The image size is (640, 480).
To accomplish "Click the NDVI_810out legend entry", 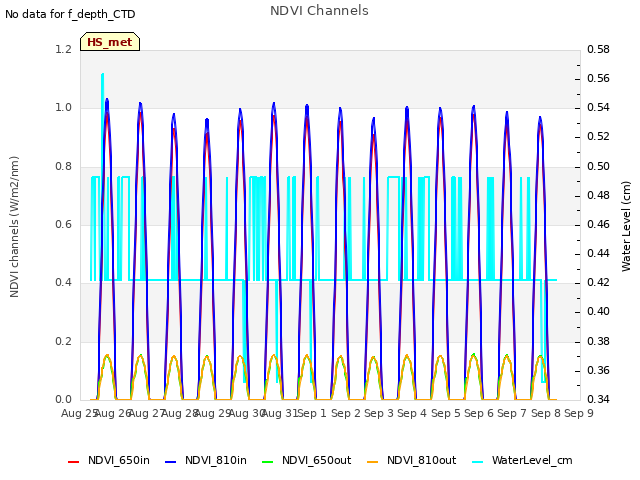I will (411, 460).
